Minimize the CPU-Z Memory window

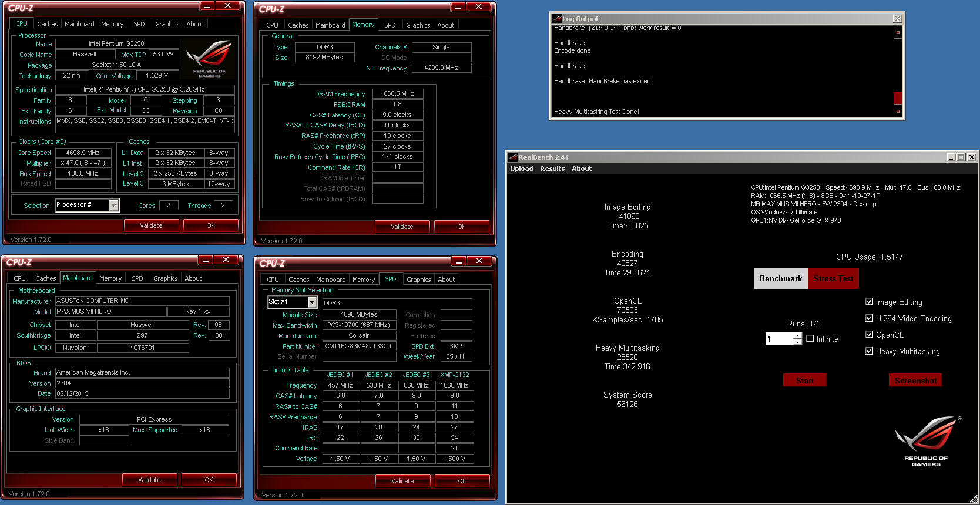(458, 7)
